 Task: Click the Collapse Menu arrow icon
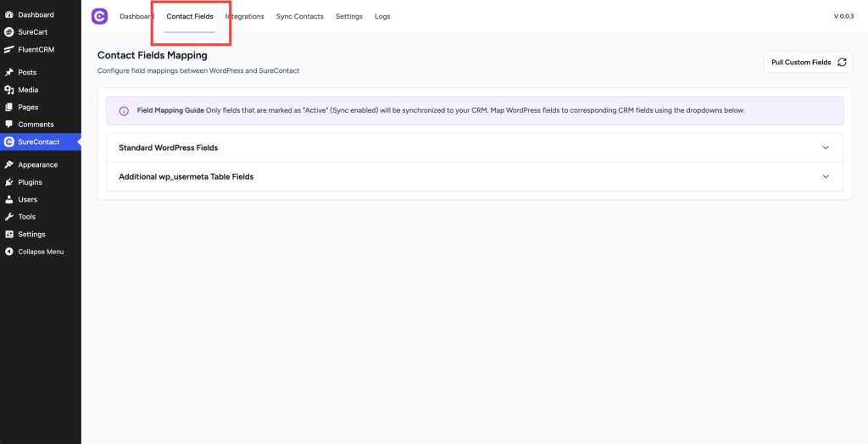[x=8, y=252]
